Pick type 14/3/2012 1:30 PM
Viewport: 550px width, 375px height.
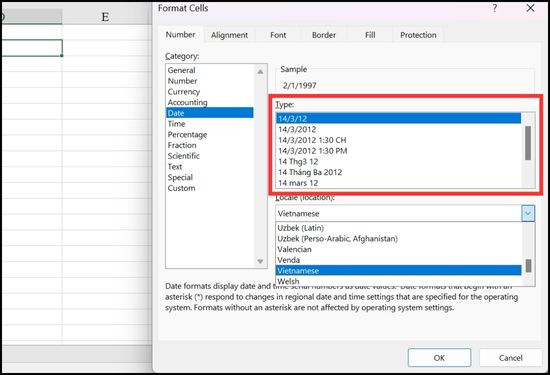point(399,151)
